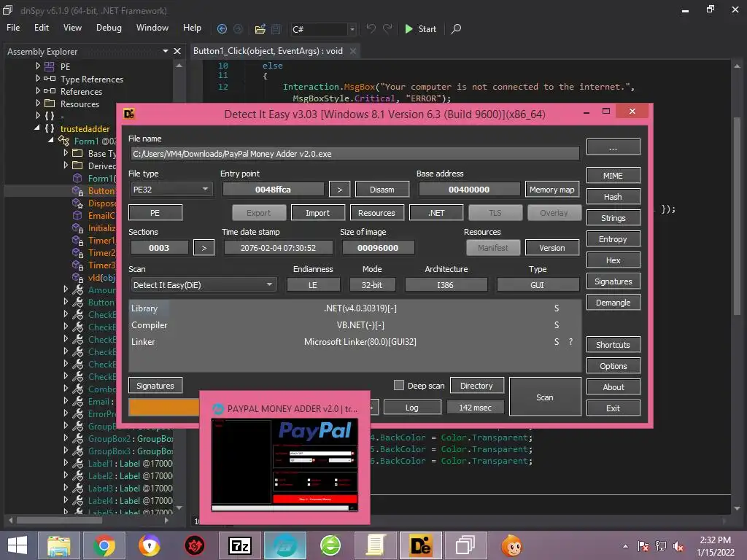Open monkey face app in taskbar
747x560 pixels.
(x=511, y=545)
